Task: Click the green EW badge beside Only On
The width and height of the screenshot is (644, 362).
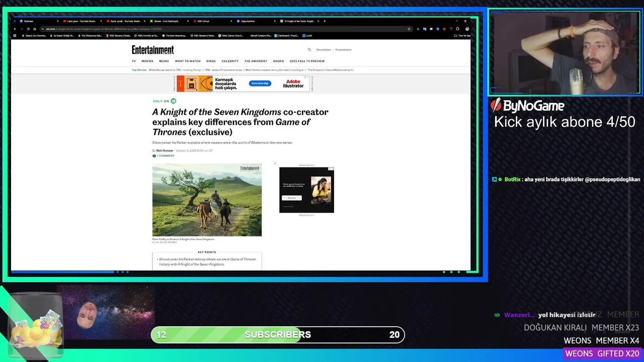Action: pos(174,101)
